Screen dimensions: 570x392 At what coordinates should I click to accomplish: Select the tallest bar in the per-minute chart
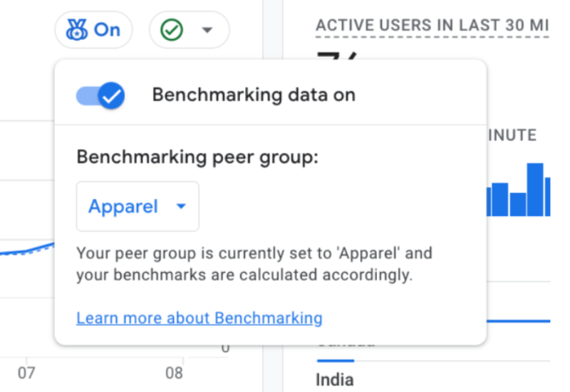[534, 189]
